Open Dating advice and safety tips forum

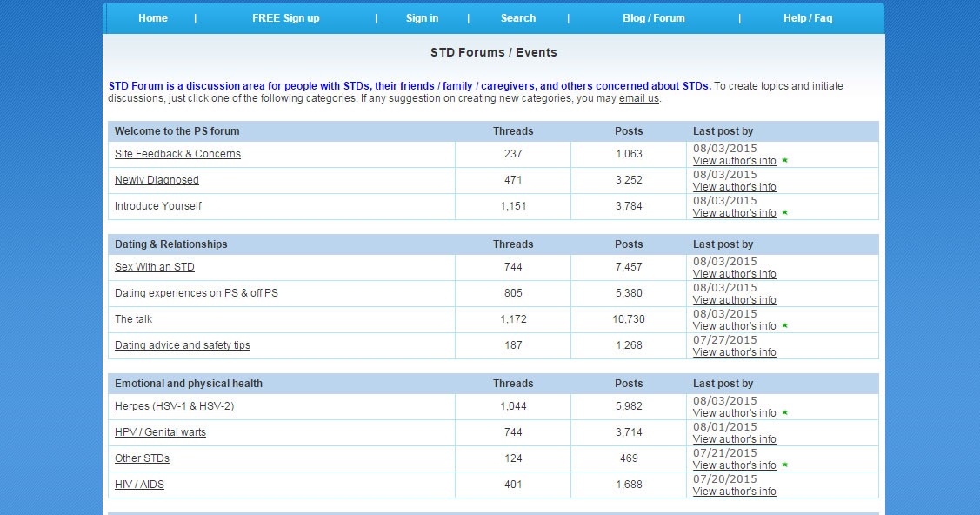(183, 345)
